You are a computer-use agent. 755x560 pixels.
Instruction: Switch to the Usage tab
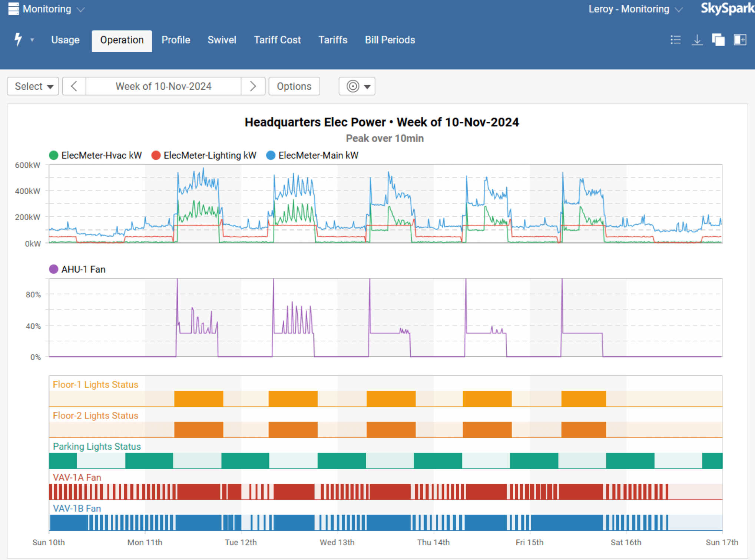pos(65,40)
